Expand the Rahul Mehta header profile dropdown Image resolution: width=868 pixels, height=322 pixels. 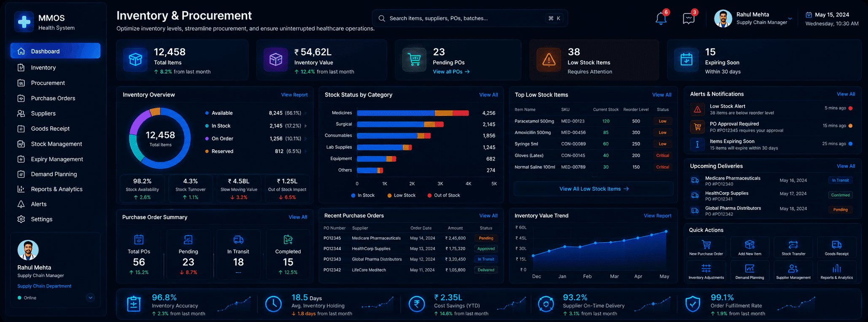790,19
